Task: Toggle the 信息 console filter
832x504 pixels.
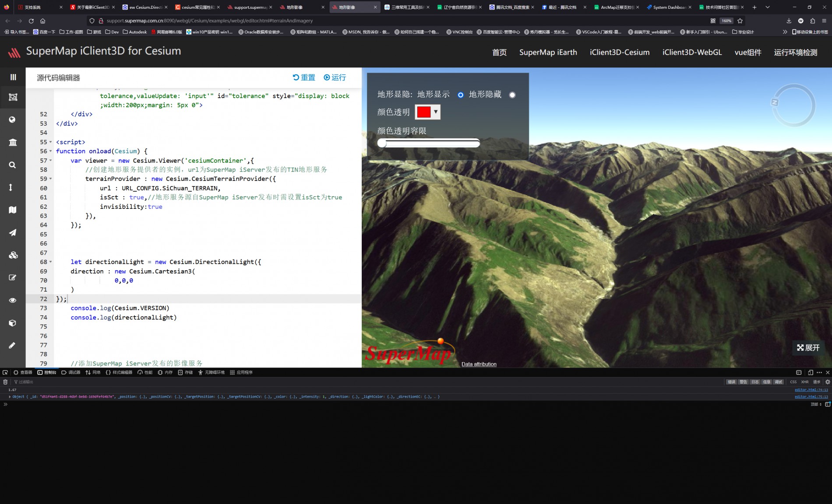Action: [767, 382]
